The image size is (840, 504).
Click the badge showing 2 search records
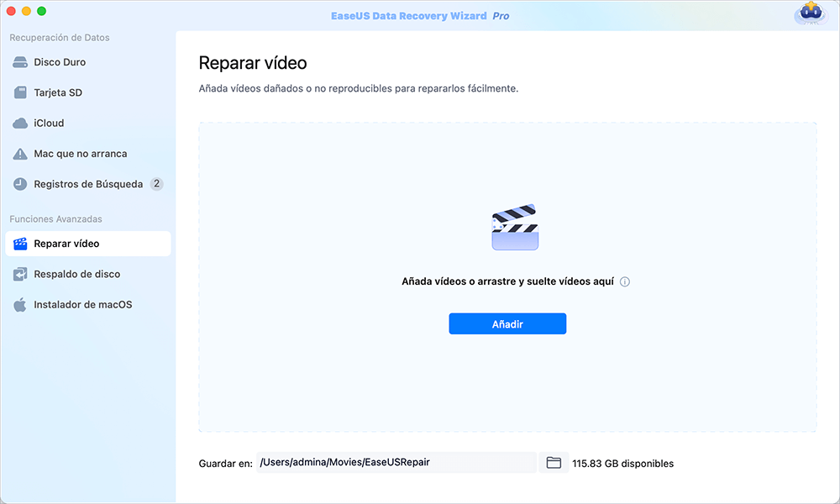(156, 184)
